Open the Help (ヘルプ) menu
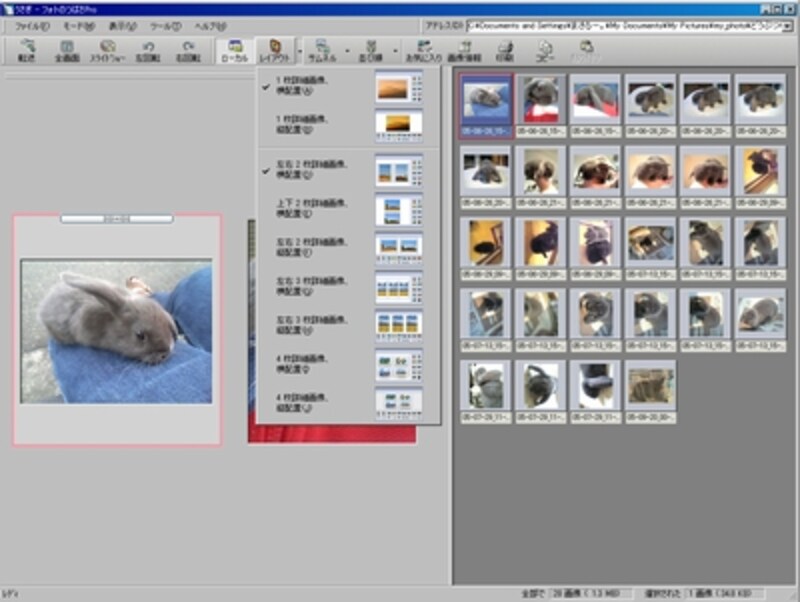Image resolution: width=800 pixels, height=602 pixels. click(210, 24)
